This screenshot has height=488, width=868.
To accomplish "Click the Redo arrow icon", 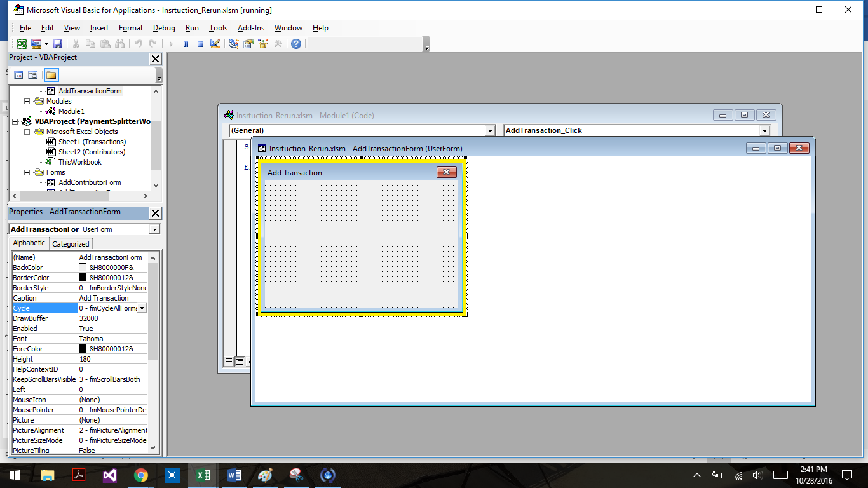I will [153, 44].
